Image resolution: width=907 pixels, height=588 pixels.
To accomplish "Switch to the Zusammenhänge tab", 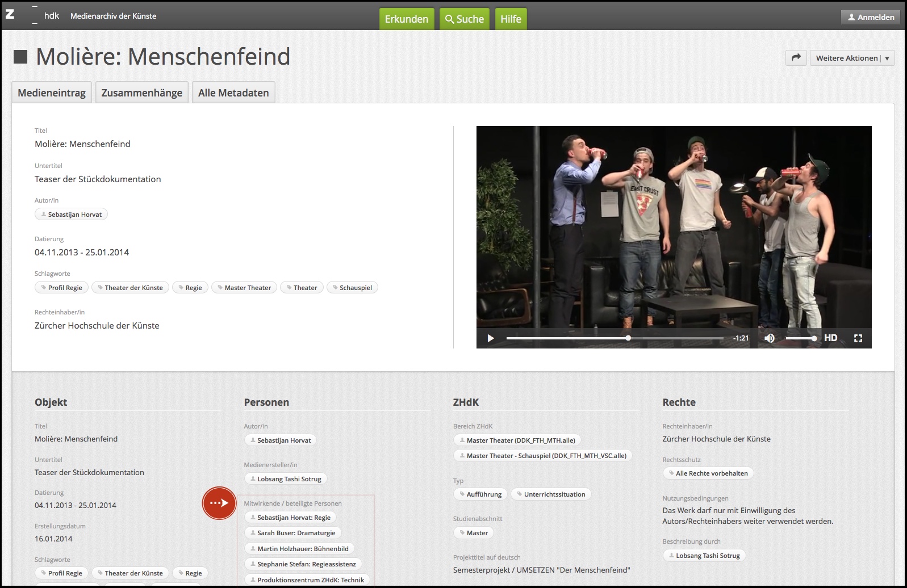I will click(142, 93).
